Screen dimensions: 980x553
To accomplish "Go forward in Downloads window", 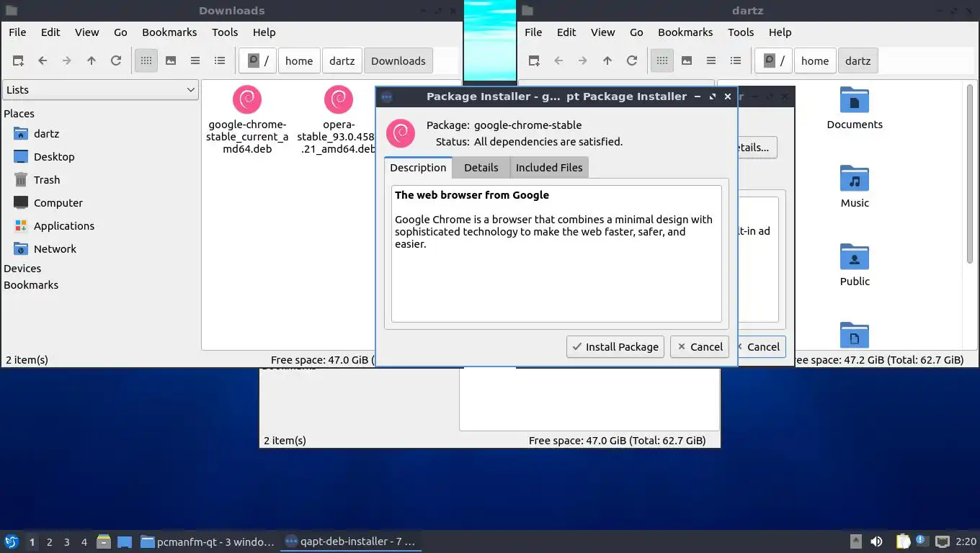I will [67, 61].
